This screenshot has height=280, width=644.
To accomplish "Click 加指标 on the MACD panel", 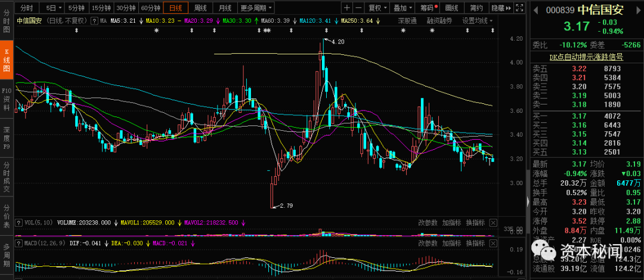I will (450, 244).
